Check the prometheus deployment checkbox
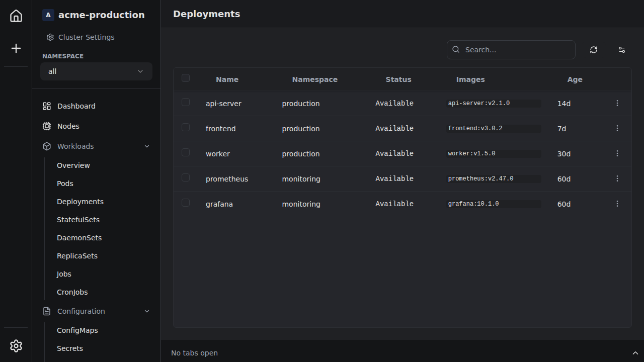Screen dimensions: 644x362 pyautogui.click(x=185, y=177)
